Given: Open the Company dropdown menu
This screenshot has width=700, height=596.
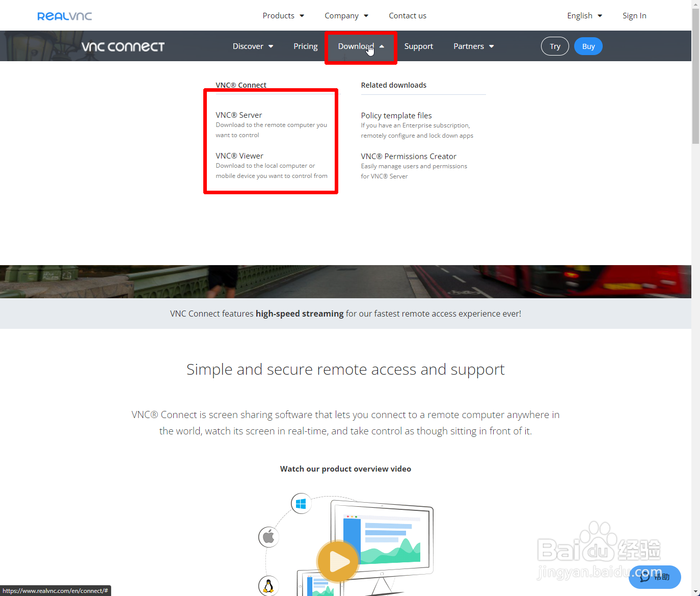Looking at the screenshot, I should (346, 16).
